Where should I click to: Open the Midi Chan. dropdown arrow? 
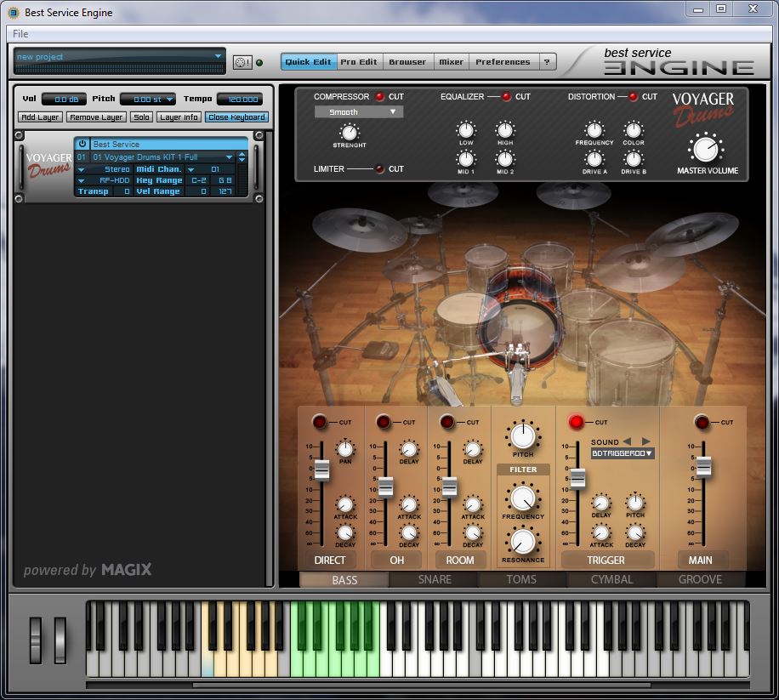[x=190, y=169]
